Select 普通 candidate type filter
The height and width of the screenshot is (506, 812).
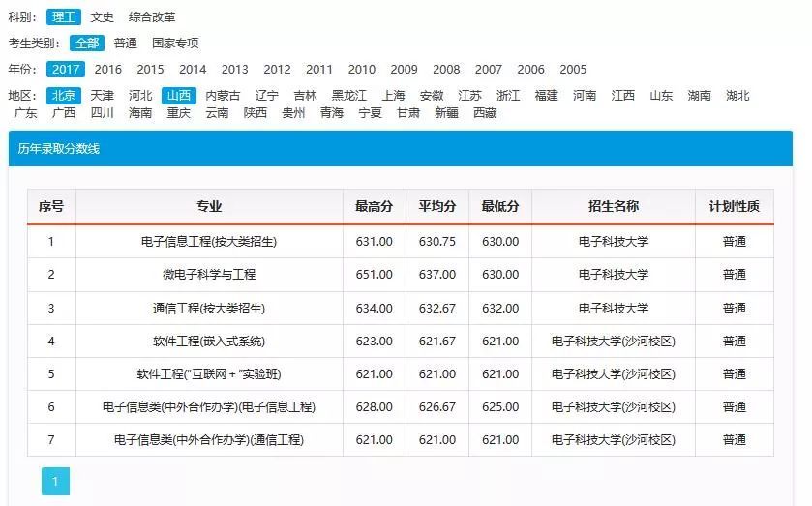(125, 44)
